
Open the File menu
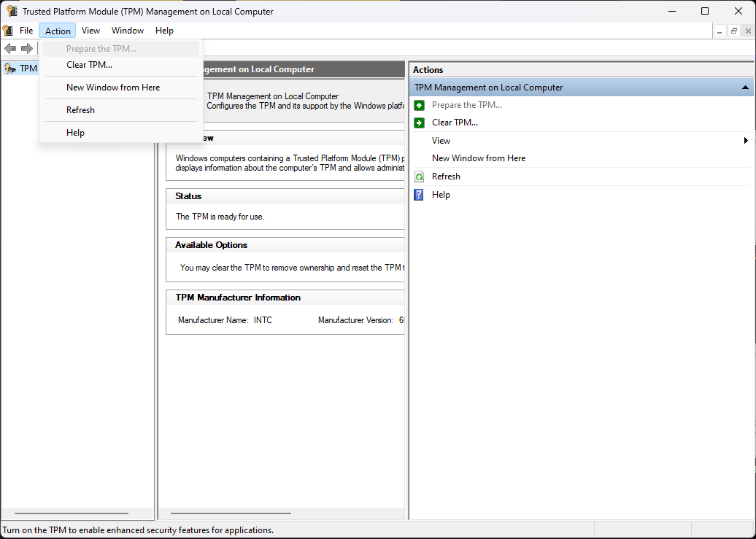26,31
